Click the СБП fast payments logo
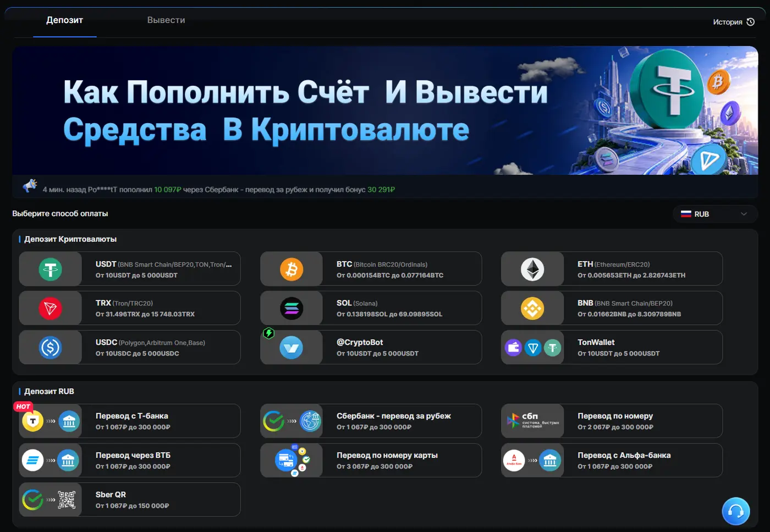 pos(532,421)
